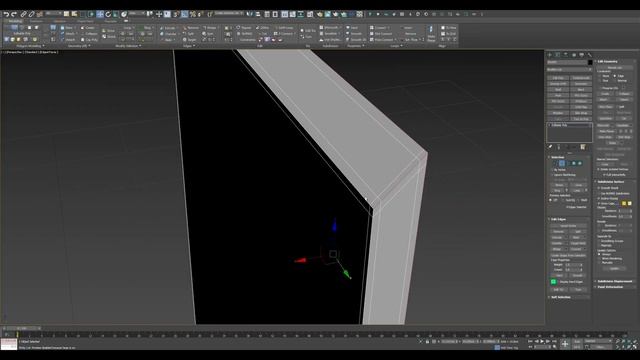Switch to Element sub-object level
Image resolution: width=640 pixels, height=360 pixels.
(580, 163)
